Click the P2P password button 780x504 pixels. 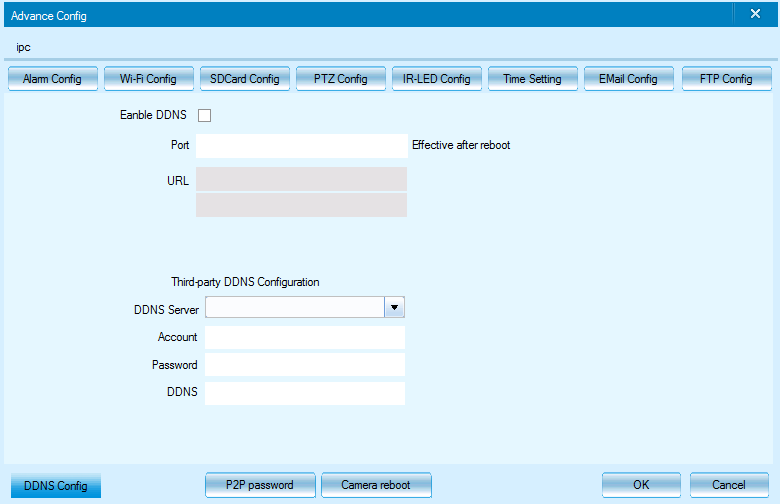260,485
